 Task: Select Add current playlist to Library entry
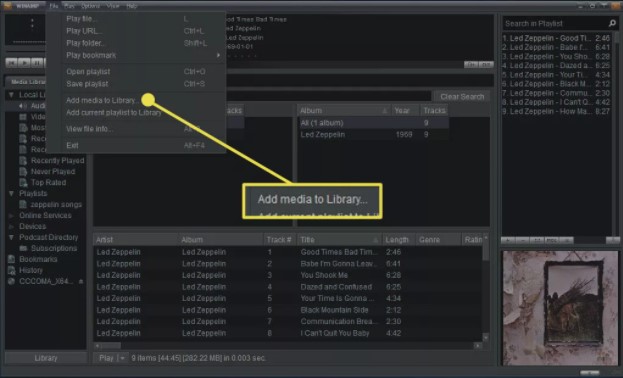[136, 112]
